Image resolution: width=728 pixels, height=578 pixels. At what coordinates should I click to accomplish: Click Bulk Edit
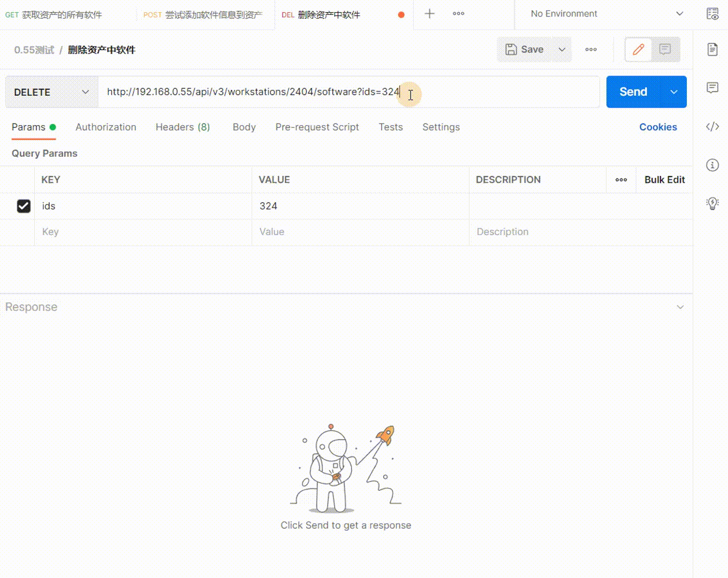[x=664, y=180]
